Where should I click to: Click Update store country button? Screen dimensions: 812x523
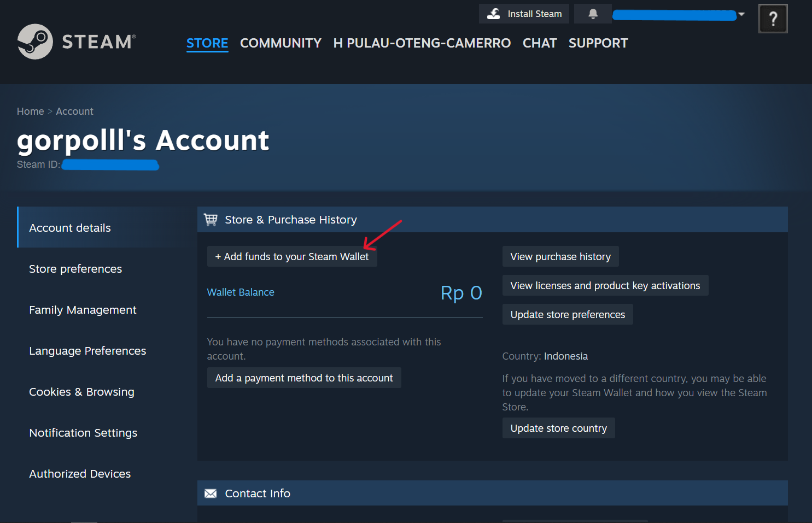tap(559, 428)
